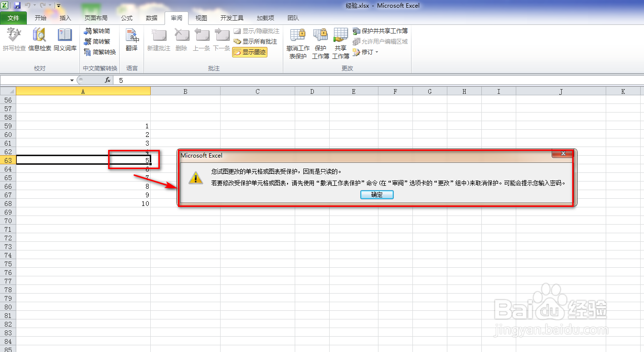Open the 同义词库 thesaurus
Image resolution: width=644 pixels, height=352 pixels.
(x=65, y=40)
